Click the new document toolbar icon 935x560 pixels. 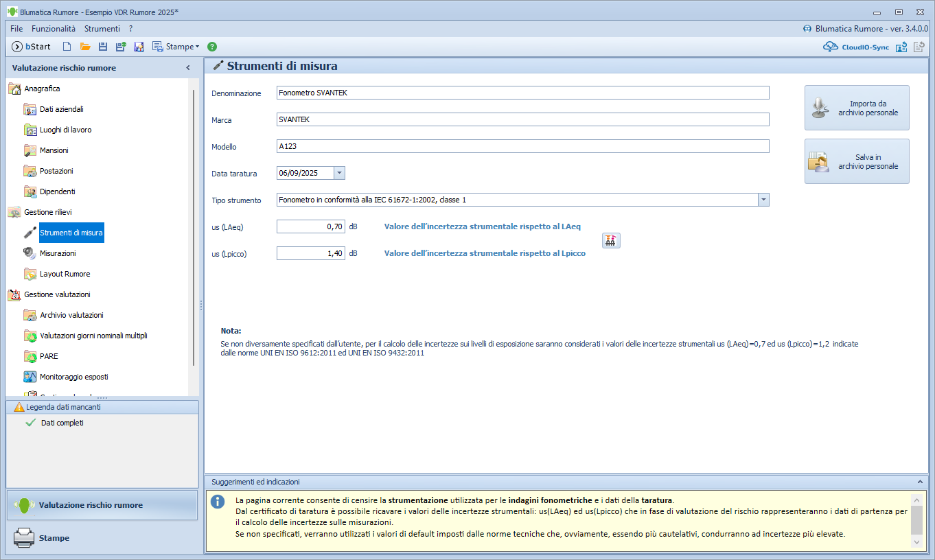tap(67, 47)
